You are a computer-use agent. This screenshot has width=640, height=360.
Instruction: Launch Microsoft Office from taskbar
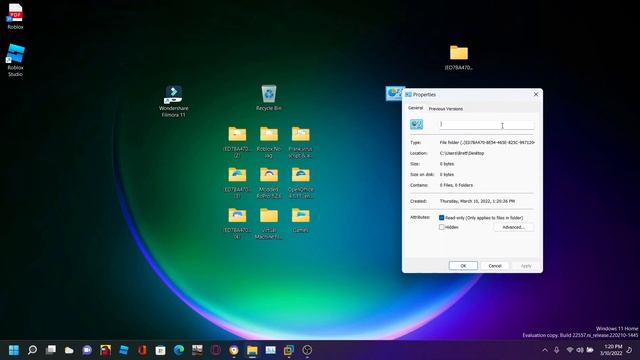142,350
